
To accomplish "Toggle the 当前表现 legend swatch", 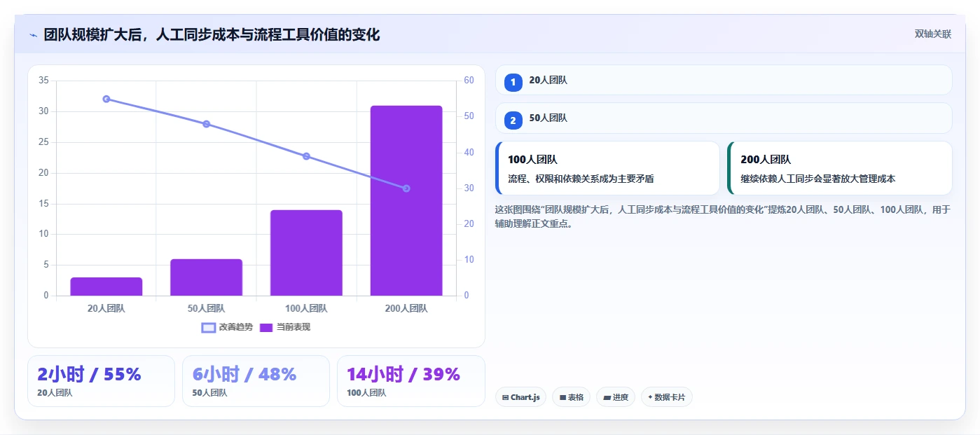I will tap(266, 327).
